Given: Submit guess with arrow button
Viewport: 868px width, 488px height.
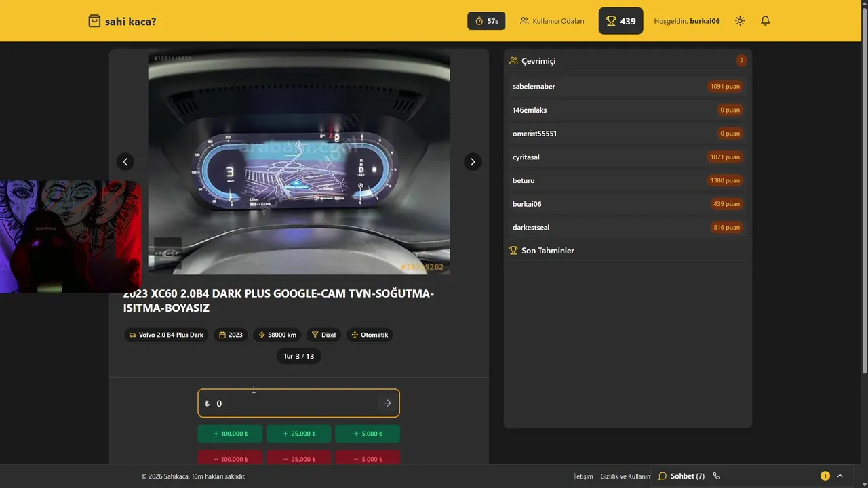Looking at the screenshot, I should pyautogui.click(x=387, y=403).
